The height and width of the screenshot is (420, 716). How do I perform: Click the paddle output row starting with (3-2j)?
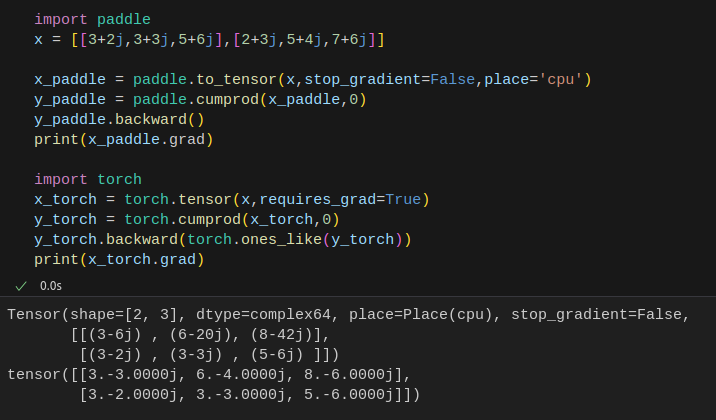tap(210, 355)
